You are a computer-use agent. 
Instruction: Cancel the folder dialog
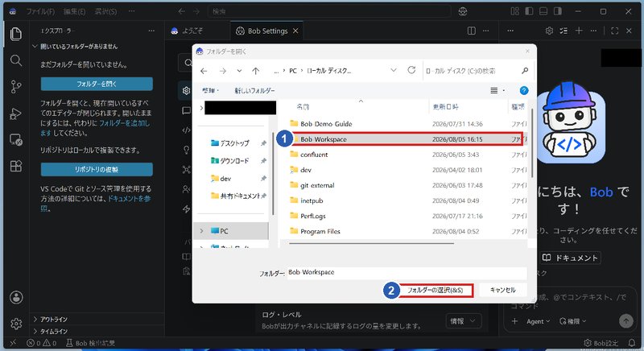pos(502,290)
